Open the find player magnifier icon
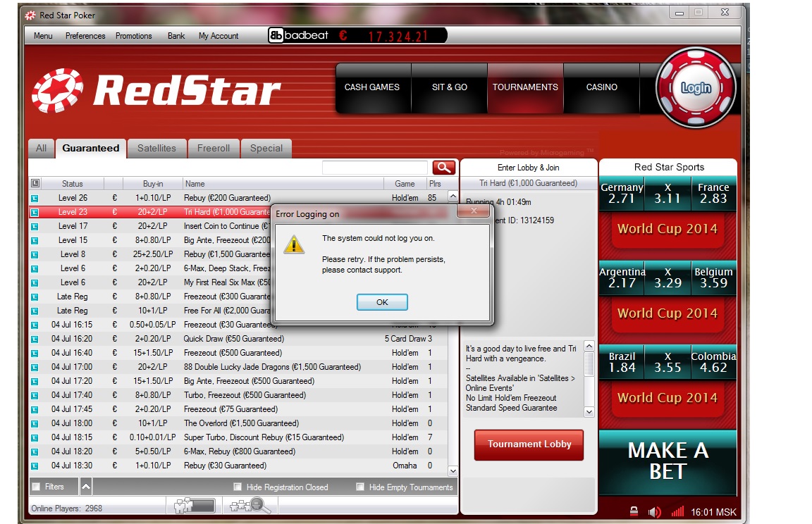The width and height of the screenshot is (812, 524). tap(251, 506)
